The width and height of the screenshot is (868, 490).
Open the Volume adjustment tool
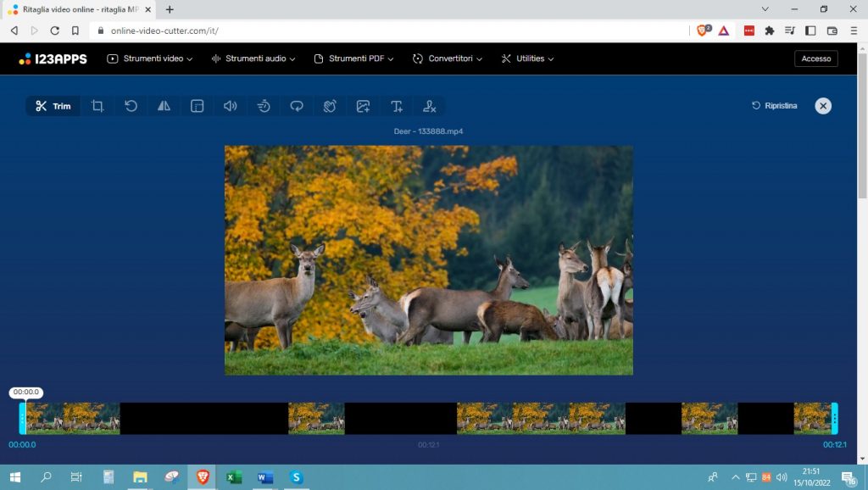(x=230, y=106)
